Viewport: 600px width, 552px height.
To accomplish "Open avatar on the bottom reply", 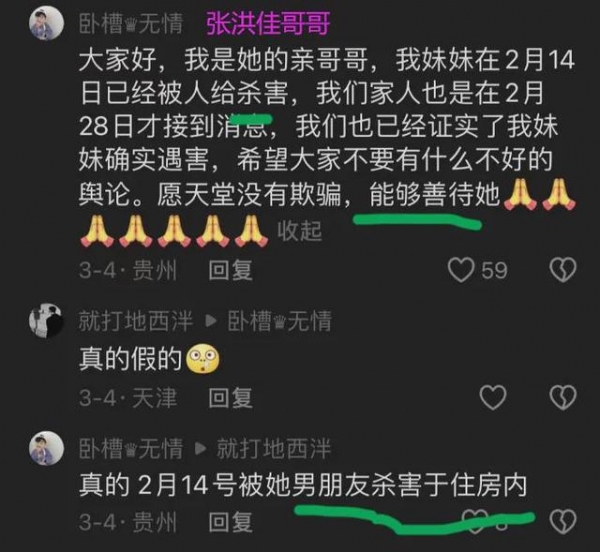I will pyautogui.click(x=46, y=448).
